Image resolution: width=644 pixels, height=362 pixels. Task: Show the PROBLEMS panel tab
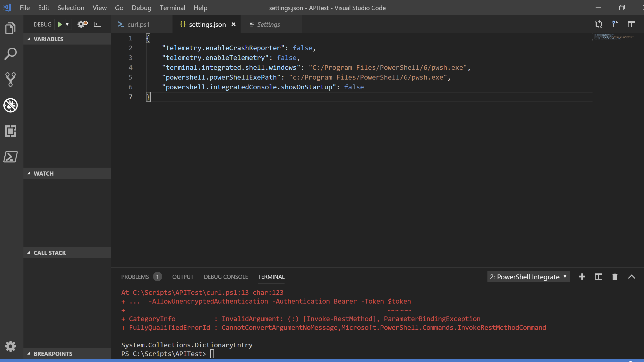(x=135, y=277)
